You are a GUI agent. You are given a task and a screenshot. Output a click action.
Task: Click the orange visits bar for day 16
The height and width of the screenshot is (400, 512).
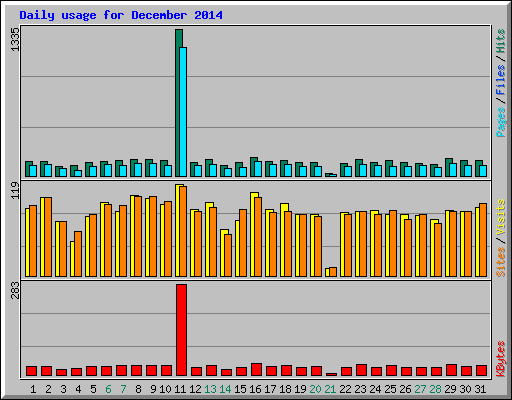258,237
